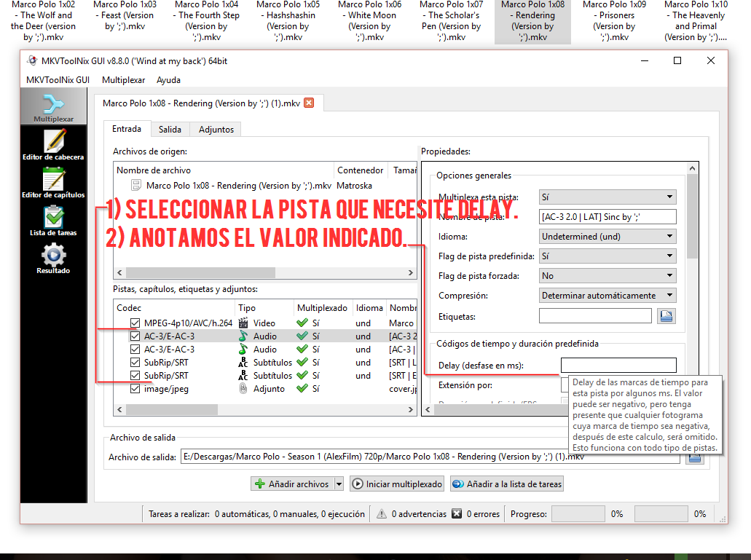This screenshot has width=751, height=560.
Task: Click Iniciar multiplexado button
Action: point(397,484)
